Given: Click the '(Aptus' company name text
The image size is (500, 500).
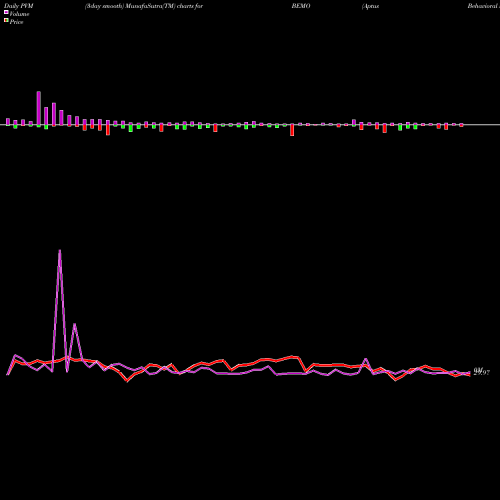Looking at the screenshot, I should click(x=371, y=6).
